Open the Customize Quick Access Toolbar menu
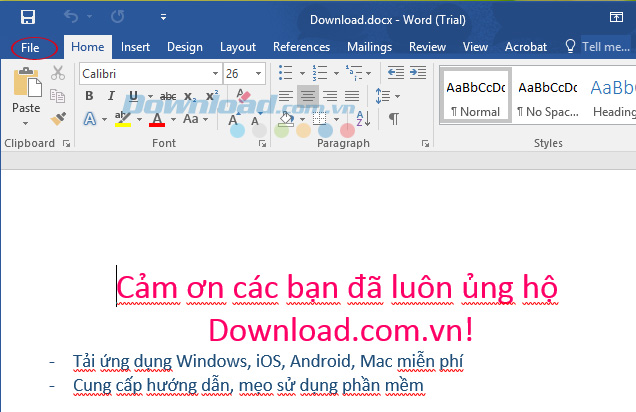Image resolution: width=636 pixels, height=412 pixels. tap(163, 17)
